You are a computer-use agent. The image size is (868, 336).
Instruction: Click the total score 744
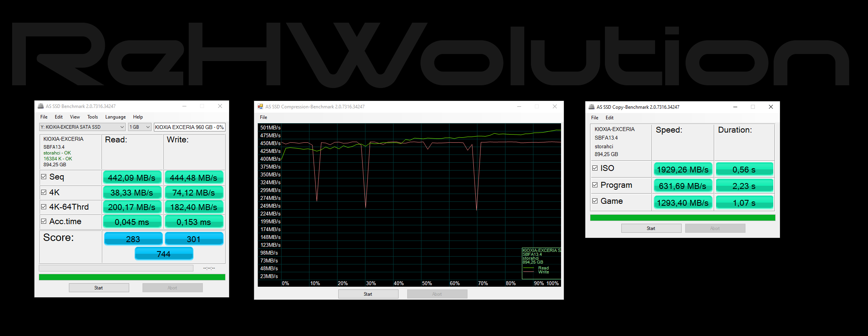coord(164,254)
